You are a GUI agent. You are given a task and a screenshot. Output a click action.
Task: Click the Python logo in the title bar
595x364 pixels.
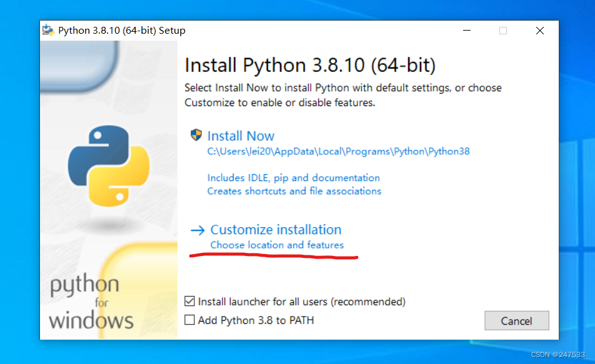(x=49, y=29)
